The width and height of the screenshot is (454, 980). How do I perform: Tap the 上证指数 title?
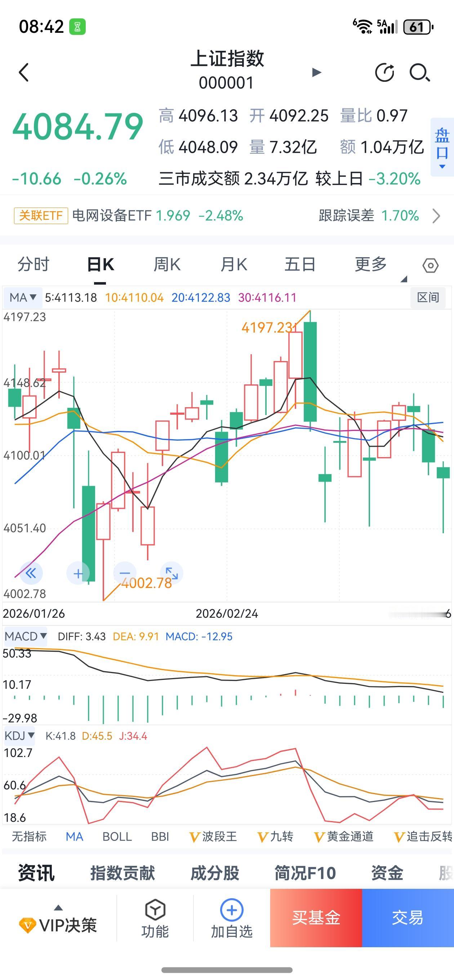[227, 59]
